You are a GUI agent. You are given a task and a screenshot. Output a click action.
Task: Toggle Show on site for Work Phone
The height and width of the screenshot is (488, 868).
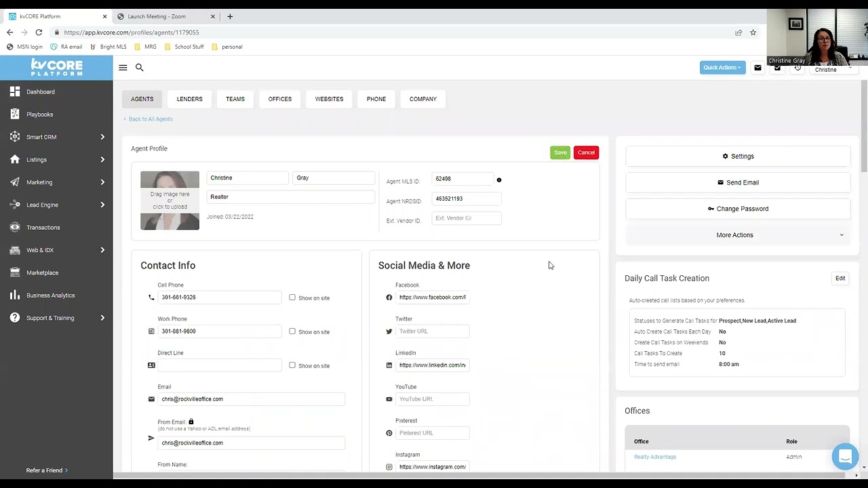point(292,331)
